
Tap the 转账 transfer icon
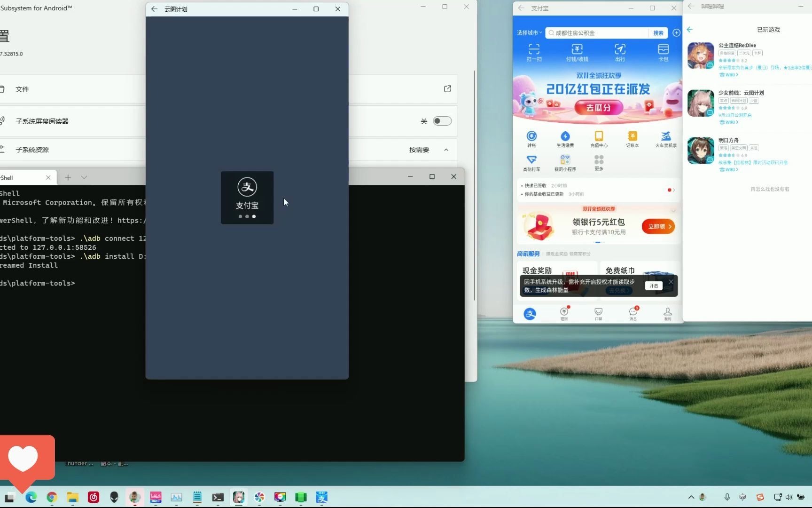531,139
